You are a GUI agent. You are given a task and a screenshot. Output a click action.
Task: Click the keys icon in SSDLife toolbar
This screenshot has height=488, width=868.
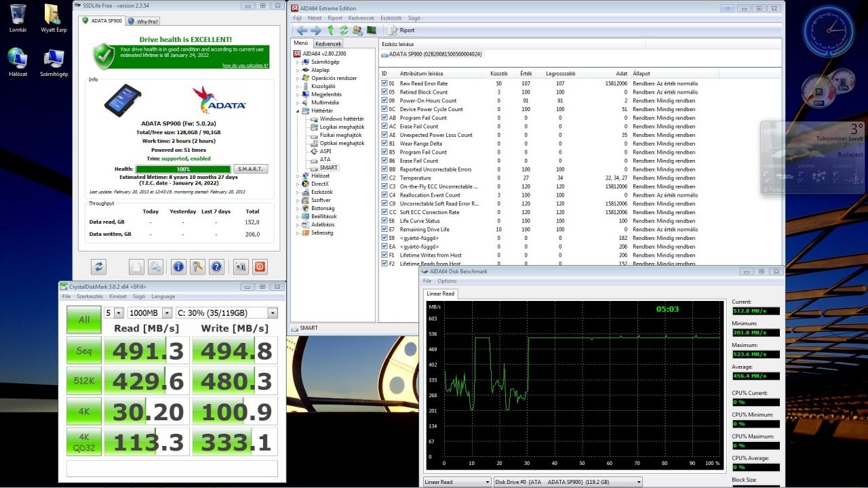click(x=197, y=266)
